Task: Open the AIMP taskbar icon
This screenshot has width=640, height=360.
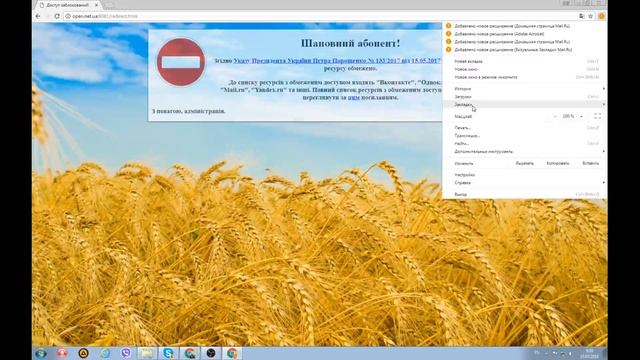Action: tap(83, 353)
